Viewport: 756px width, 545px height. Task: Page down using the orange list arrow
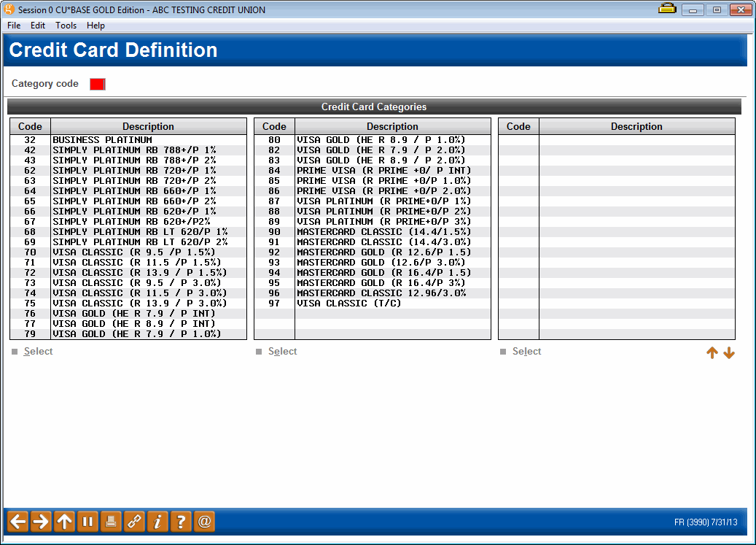point(729,353)
